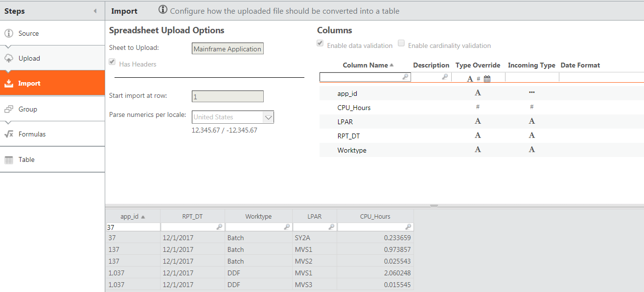Screen dimensions: 644x292
Task: Click CPU_Hours Type Override number icon
Action: 478,107
